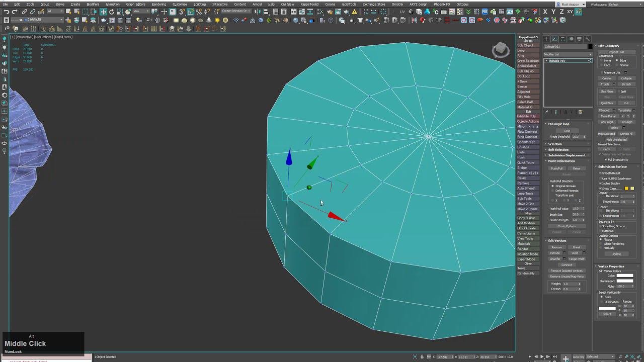The image size is (644, 362).
Task: Click the black object color swatch
Action: (x=590, y=47)
